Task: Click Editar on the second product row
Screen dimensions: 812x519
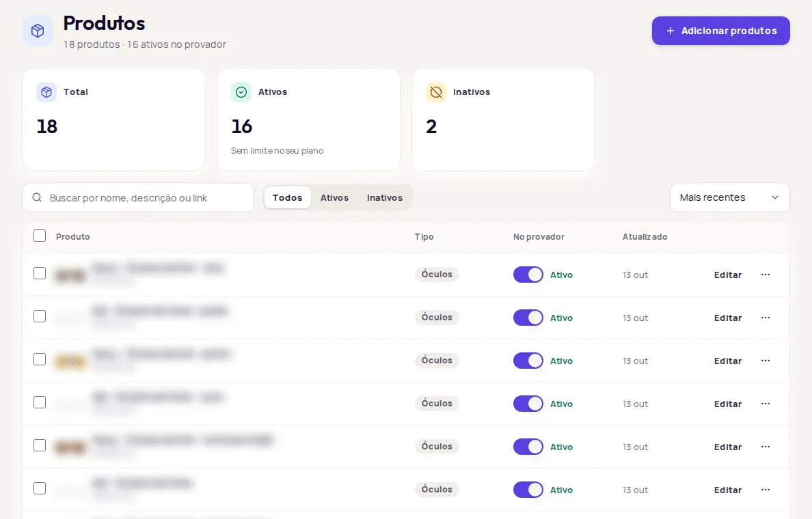Action: click(728, 318)
